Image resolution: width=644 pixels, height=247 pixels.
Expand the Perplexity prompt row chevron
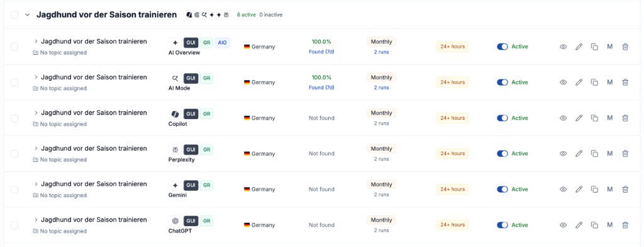(x=36, y=149)
